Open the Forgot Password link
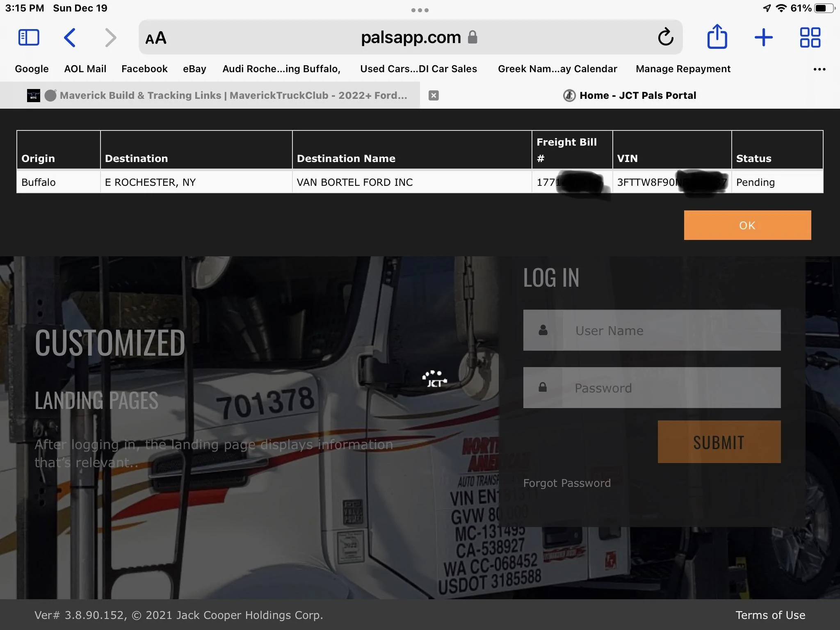840x630 pixels. tap(567, 483)
